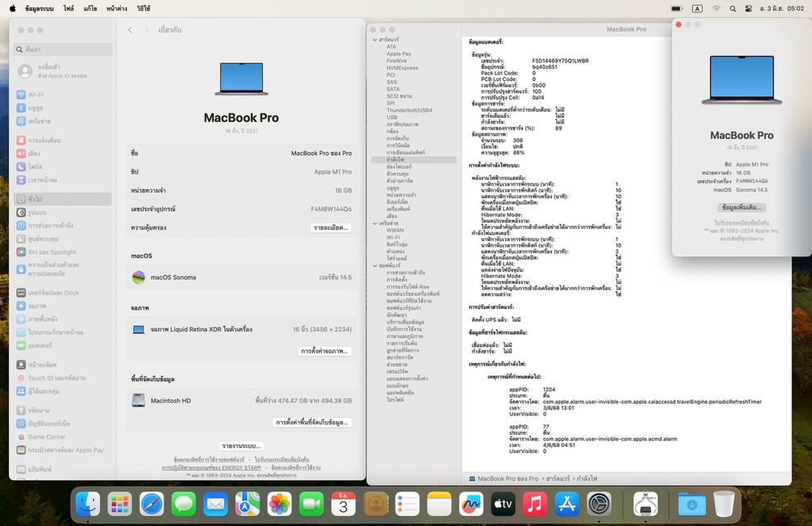Click ข้อมูลเพิ่มเติม... in About This Mac window
Screen dimensions: 812x526
point(741,207)
